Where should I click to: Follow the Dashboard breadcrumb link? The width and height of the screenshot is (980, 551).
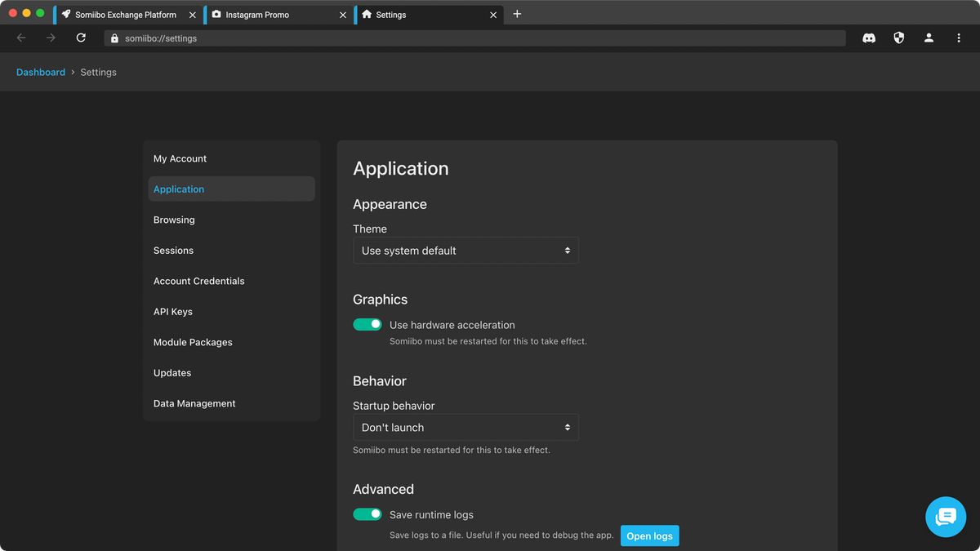point(41,72)
